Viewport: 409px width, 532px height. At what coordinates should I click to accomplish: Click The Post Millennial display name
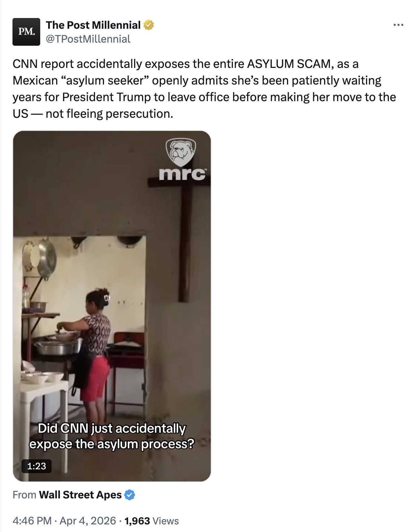(93, 25)
